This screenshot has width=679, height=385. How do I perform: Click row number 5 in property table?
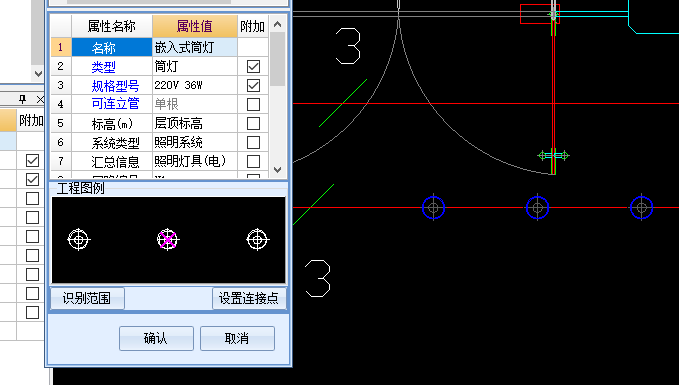pyautogui.click(x=61, y=123)
